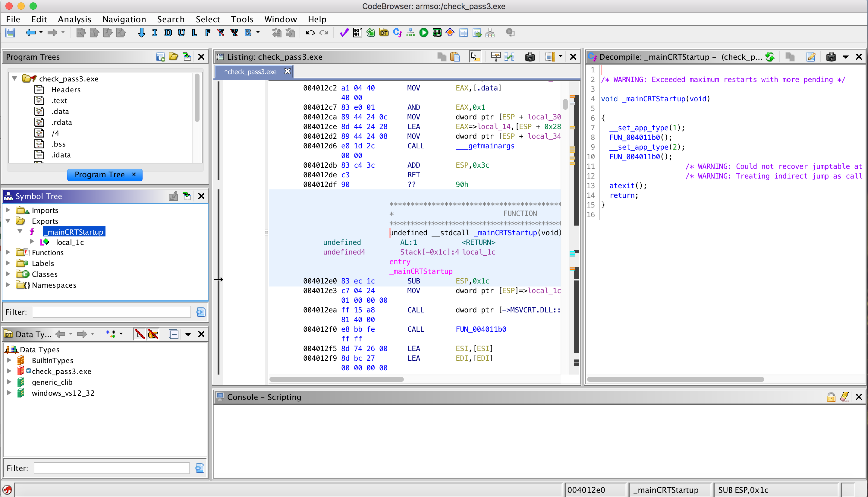Clear the console with eraser icon
868x497 pixels.
tap(845, 397)
